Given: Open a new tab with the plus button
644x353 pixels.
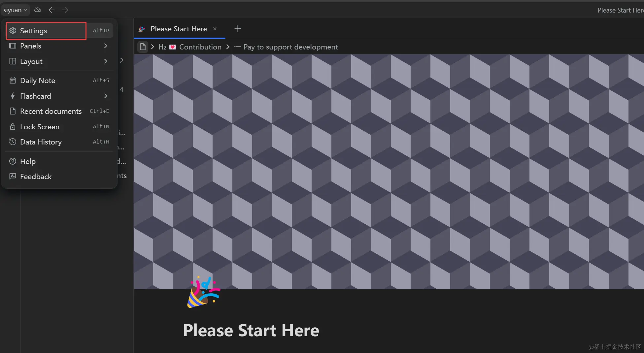Looking at the screenshot, I should (237, 29).
